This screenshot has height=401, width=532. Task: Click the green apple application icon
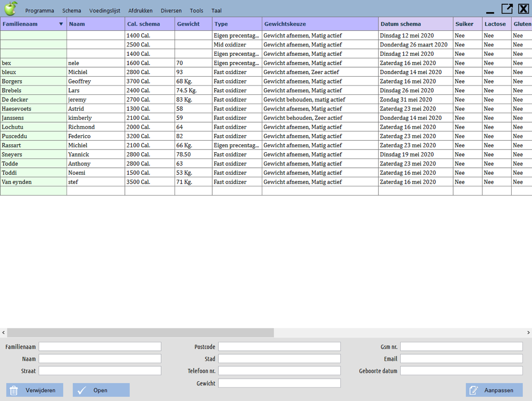[x=10, y=9]
